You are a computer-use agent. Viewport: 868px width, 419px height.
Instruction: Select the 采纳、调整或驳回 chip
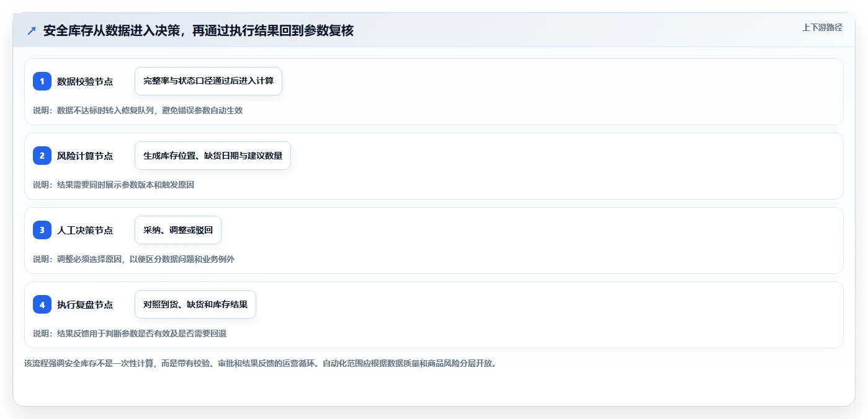(178, 230)
